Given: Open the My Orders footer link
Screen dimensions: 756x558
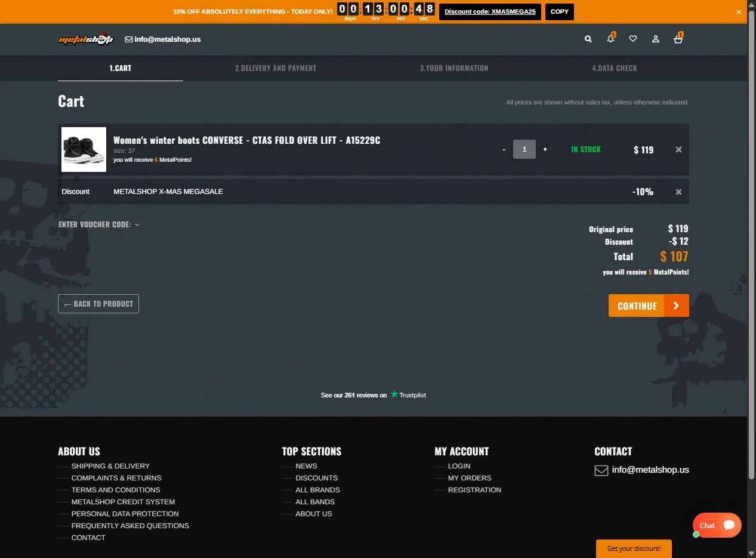Looking at the screenshot, I should 470,478.
